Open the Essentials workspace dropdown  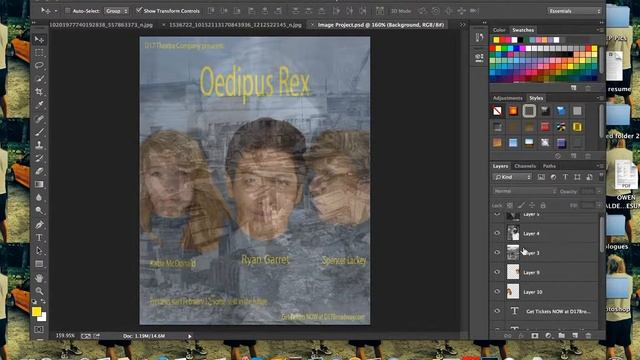574,11
